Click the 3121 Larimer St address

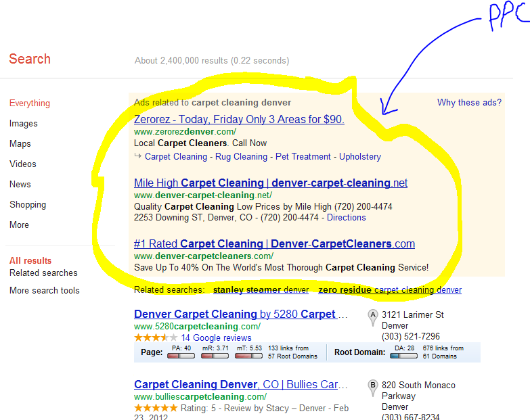point(413,315)
